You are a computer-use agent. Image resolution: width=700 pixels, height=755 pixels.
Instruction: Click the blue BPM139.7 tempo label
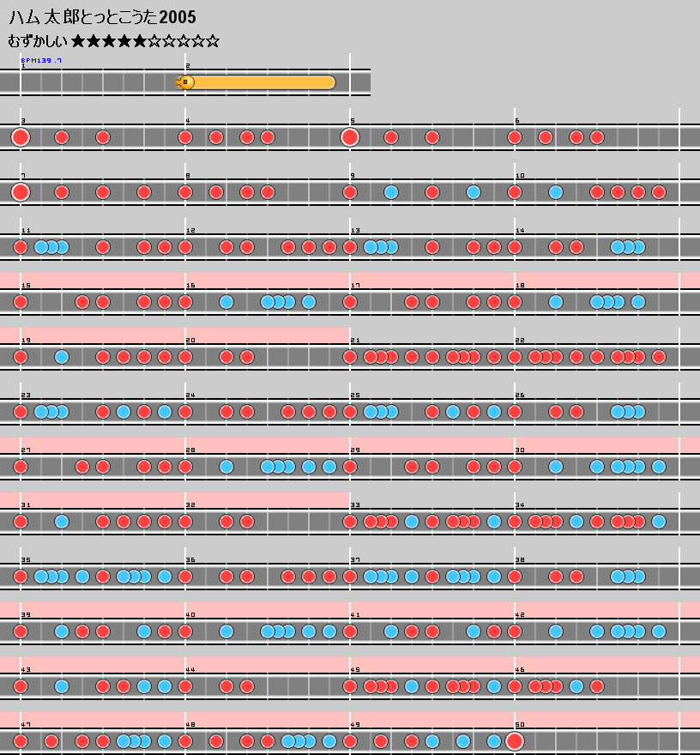coord(40,61)
